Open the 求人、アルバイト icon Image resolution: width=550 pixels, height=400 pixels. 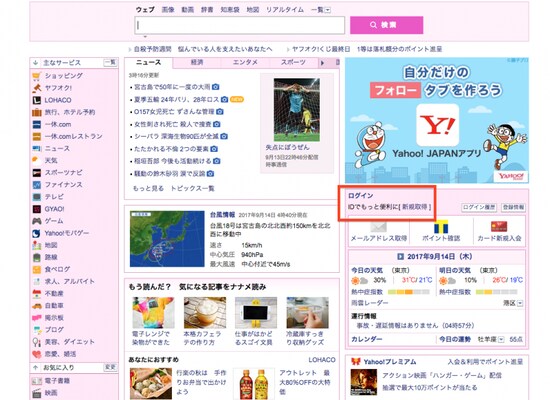[x=36, y=282]
